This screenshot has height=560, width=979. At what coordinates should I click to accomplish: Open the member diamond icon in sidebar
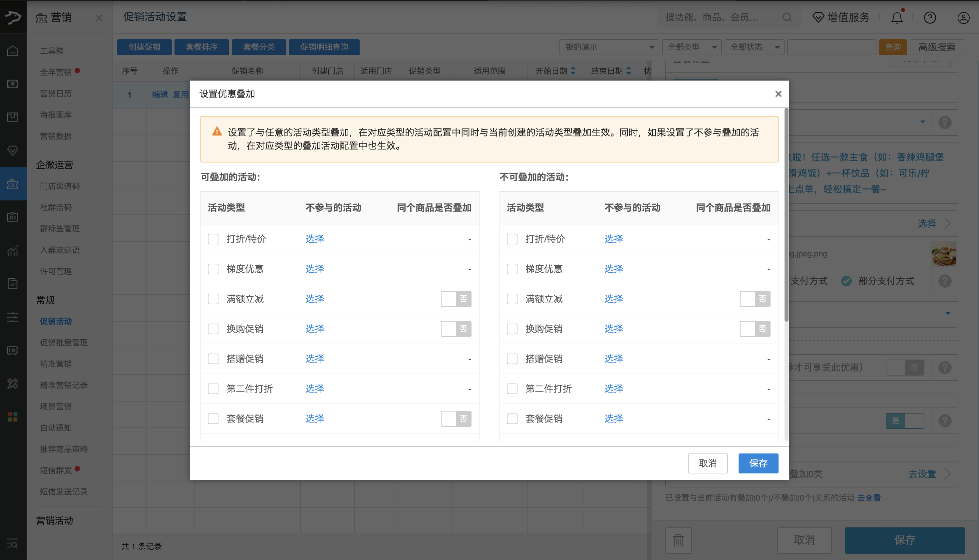click(x=13, y=150)
